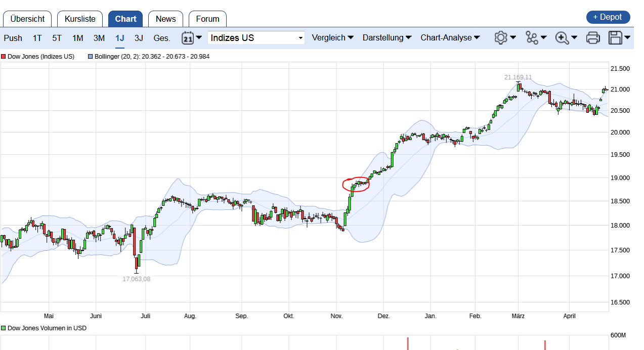Switch to the 3J three-year range
Viewport: 644px width, 350px height.
point(139,38)
